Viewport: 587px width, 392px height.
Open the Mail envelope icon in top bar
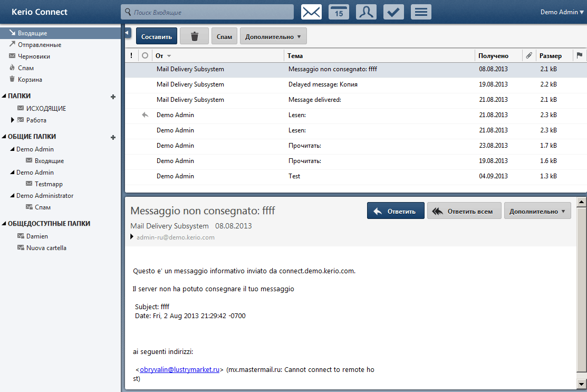point(311,12)
